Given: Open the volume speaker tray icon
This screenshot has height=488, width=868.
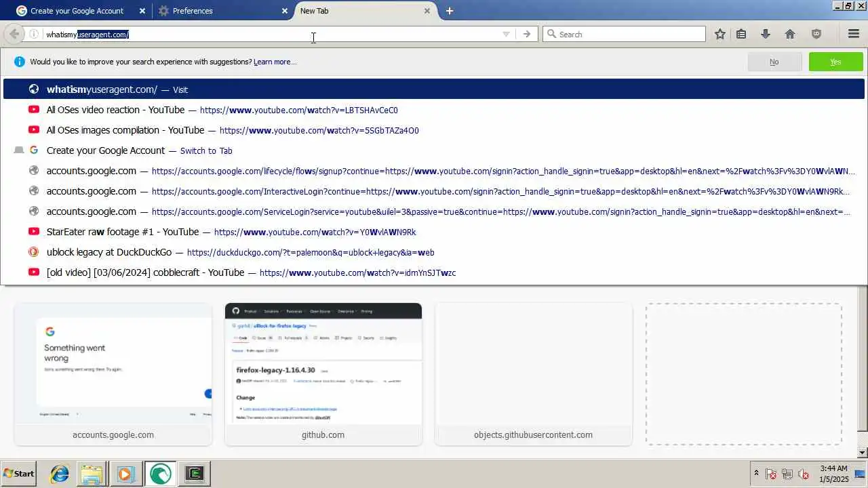Looking at the screenshot, I should click(x=804, y=474).
